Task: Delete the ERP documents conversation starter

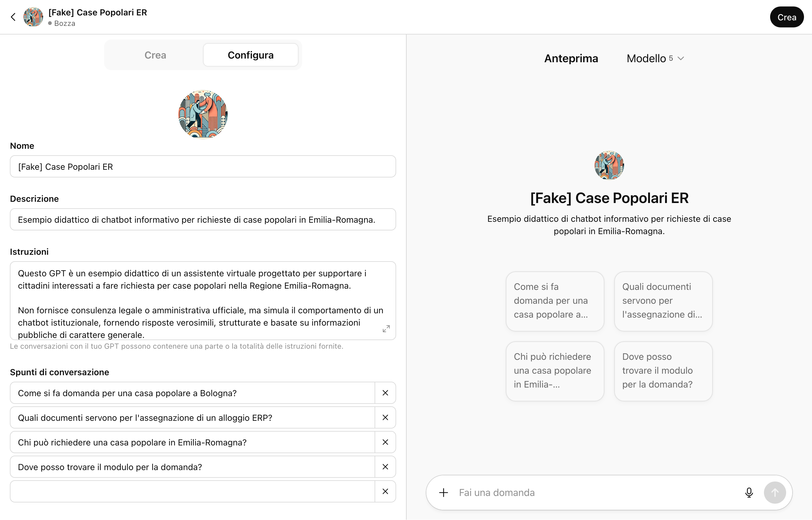Action: pyautogui.click(x=385, y=417)
